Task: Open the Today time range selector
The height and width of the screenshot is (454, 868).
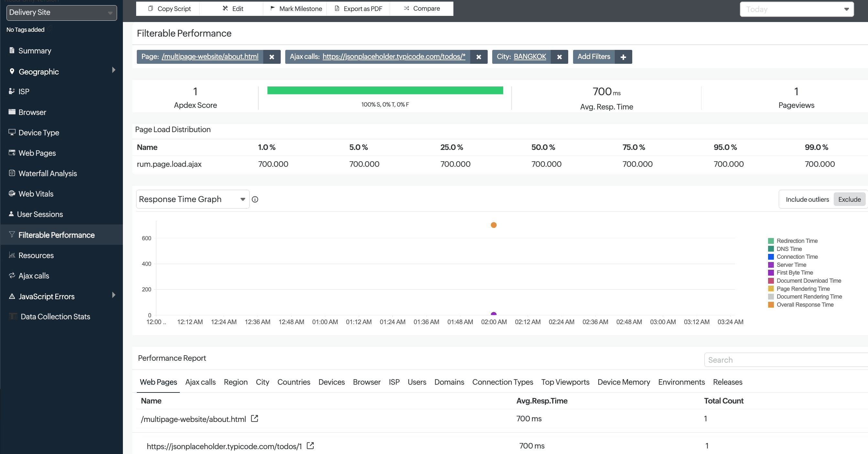Action: 797,9
